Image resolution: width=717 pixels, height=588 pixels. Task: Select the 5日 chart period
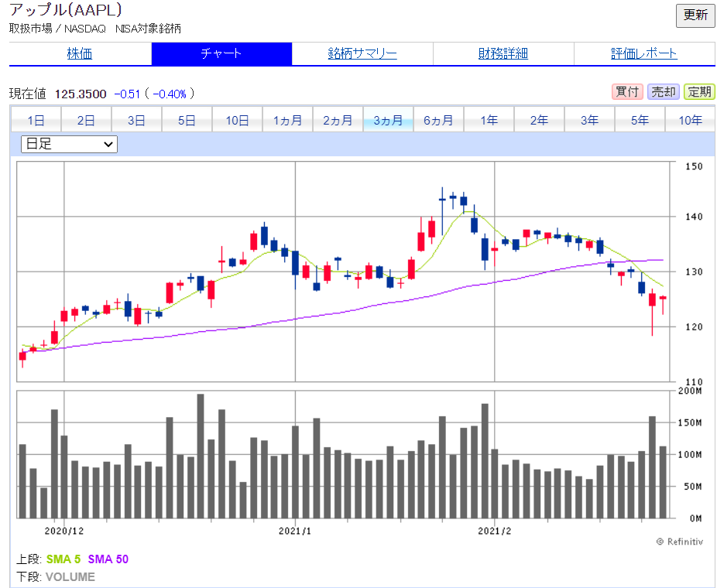[187, 120]
